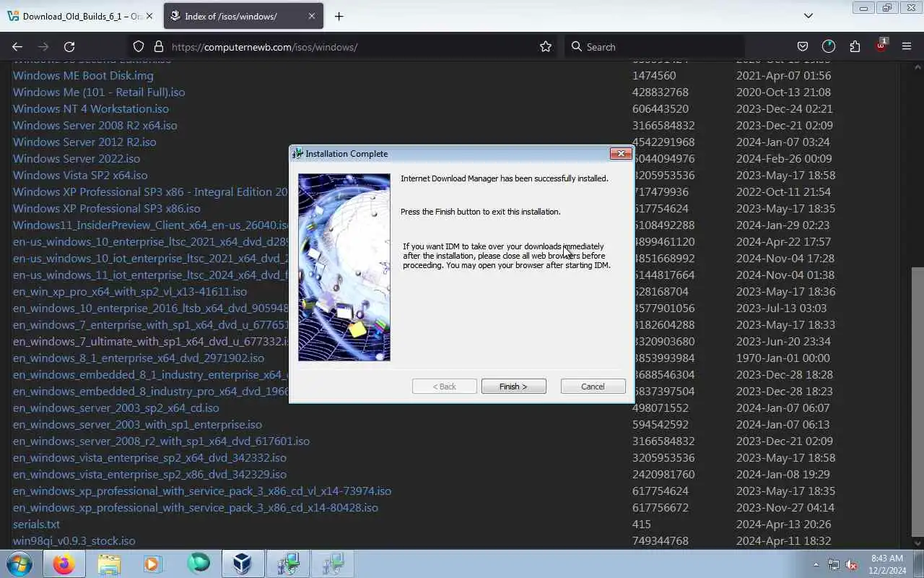Reload the current Firefox page
Image resolution: width=924 pixels, height=578 pixels.
point(69,46)
